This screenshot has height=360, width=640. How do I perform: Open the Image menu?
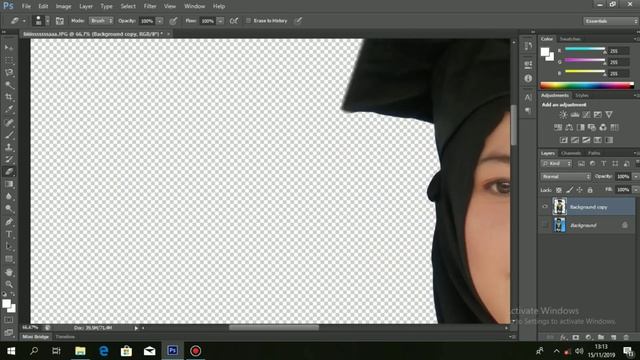pyautogui.click(x=63, y=6)
